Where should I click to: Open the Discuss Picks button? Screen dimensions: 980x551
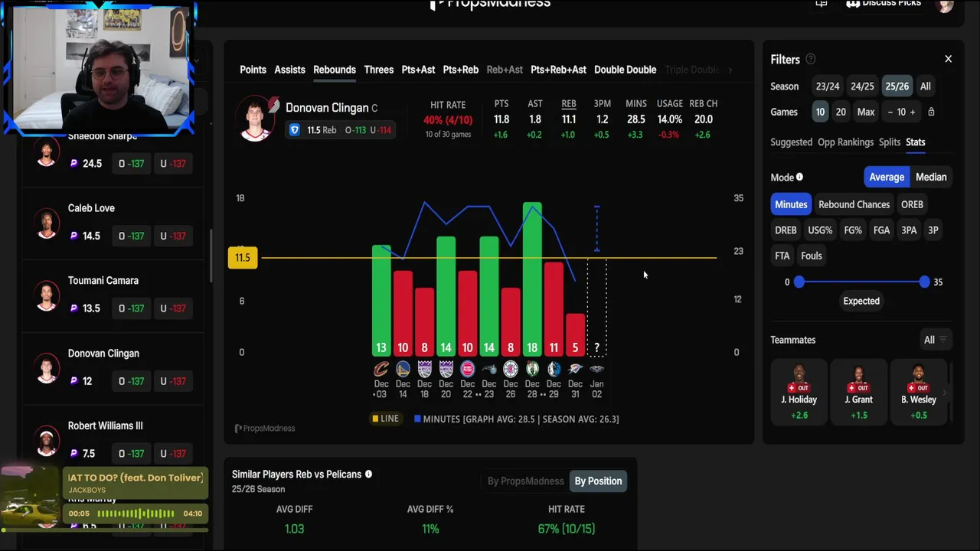point(884,4)
